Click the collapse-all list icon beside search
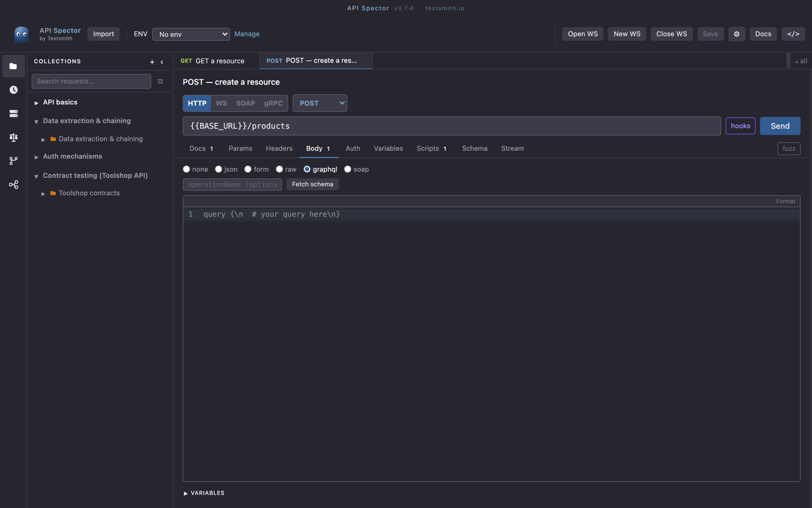Viewport: 812px width, 508px height. [160, 81]
